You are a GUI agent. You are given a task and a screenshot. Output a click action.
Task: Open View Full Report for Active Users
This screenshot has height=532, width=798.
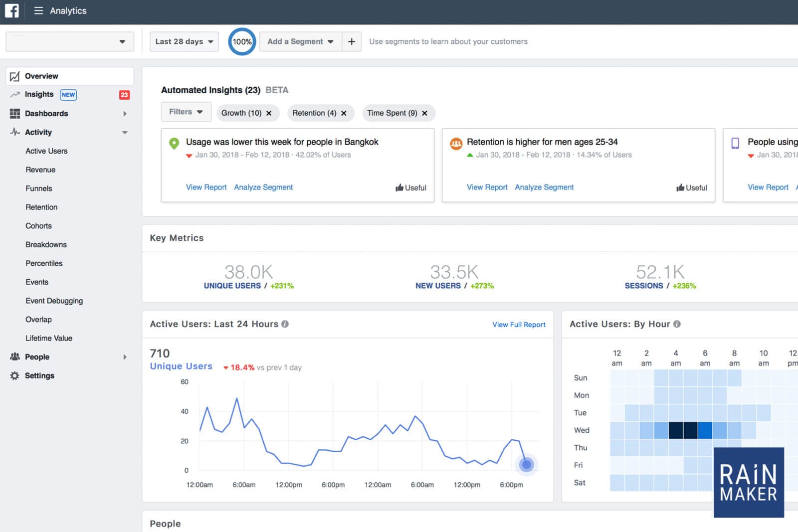click(x=519, y=325)
